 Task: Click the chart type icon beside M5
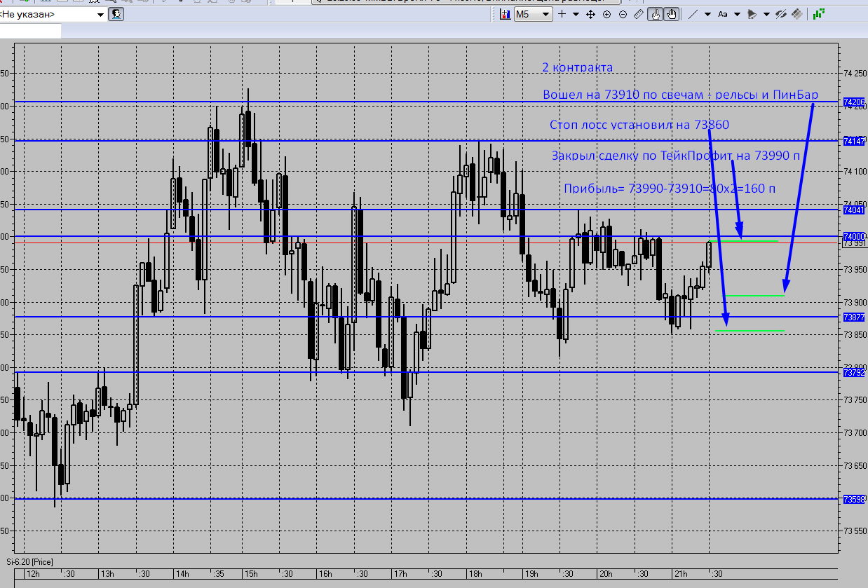click(505, 14)
